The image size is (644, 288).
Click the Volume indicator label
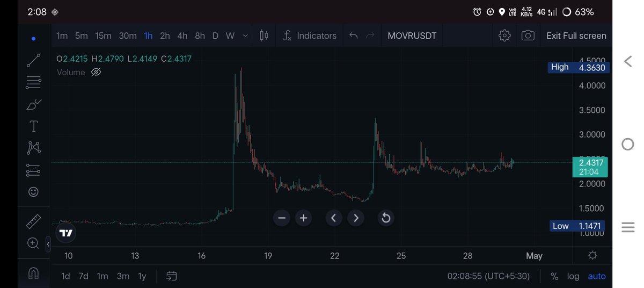tap(71, 72)
